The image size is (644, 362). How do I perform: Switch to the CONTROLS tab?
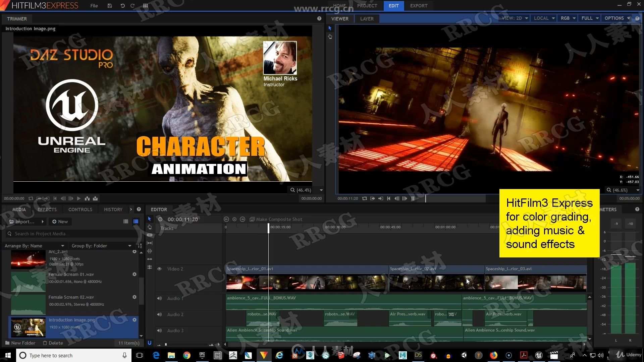coord(80,209)
